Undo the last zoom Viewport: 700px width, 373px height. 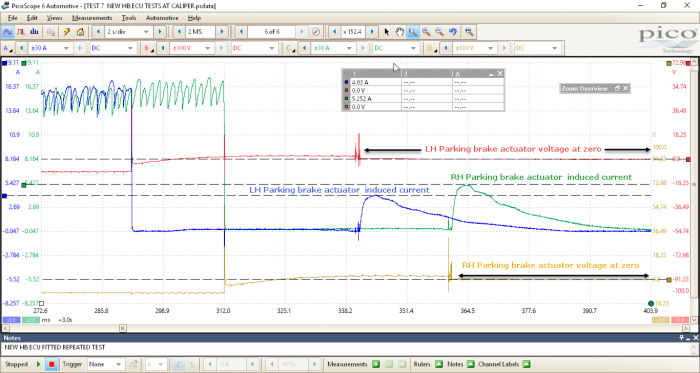tap(453, 32)
